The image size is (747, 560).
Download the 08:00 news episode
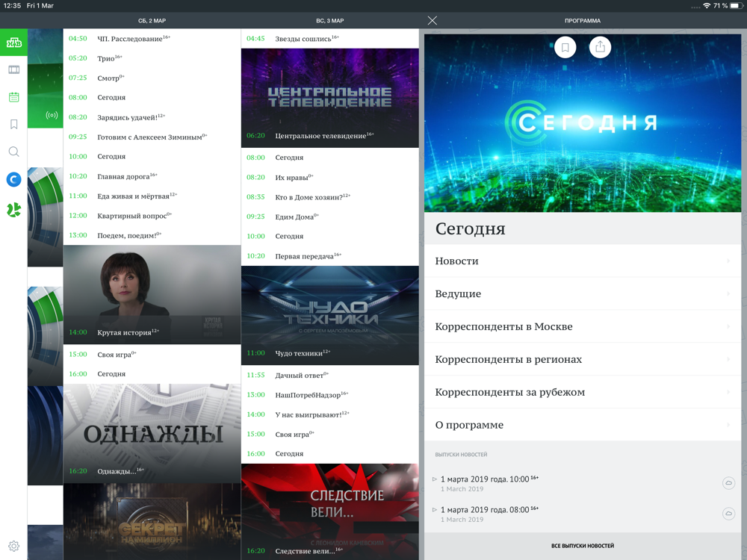[728, 514]
